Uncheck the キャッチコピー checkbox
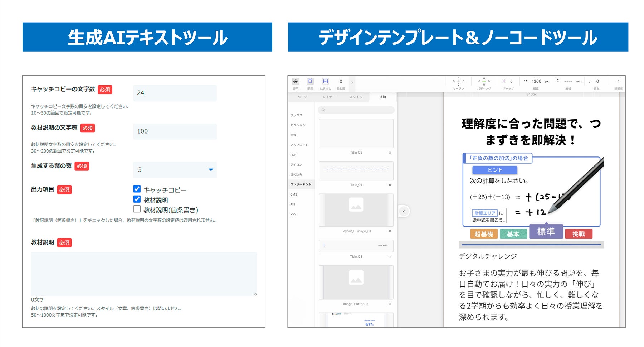Screen dimensions: 644x347 pos(137,189)
